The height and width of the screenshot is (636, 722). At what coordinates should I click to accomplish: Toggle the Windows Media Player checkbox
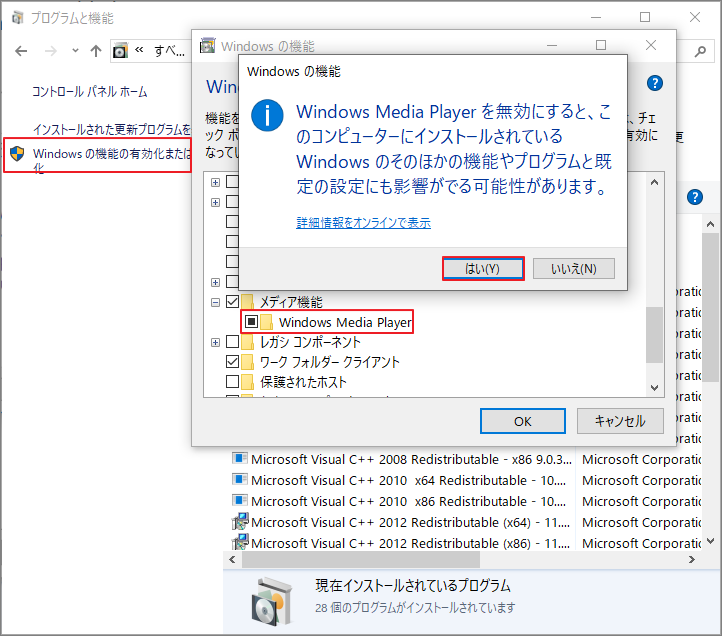[251, 321]
